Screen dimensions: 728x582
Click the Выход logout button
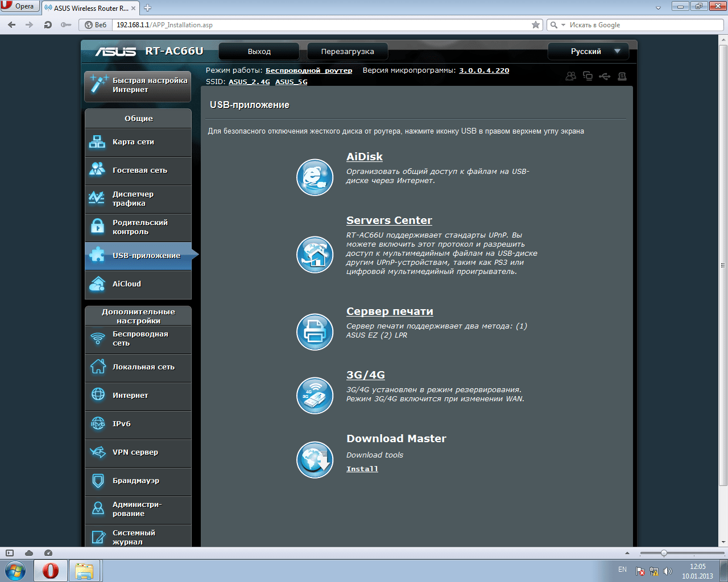(x=259, y=51)
